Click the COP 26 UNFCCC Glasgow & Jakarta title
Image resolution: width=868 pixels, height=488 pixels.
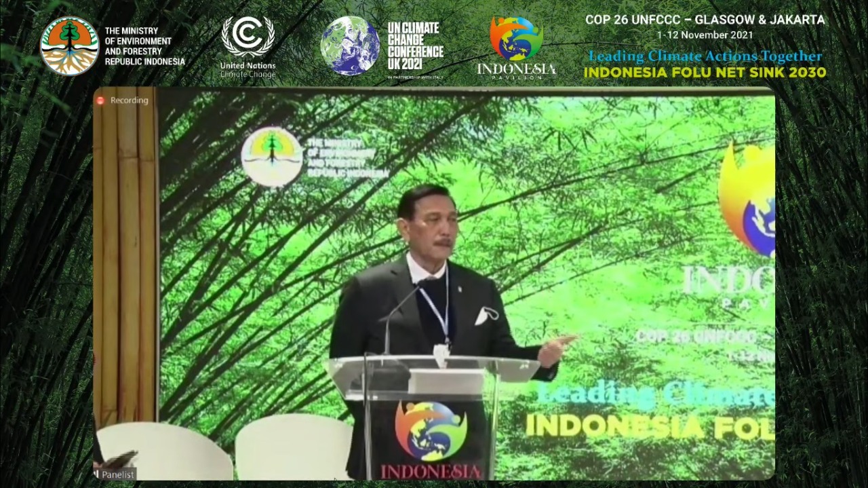point(705,20)
